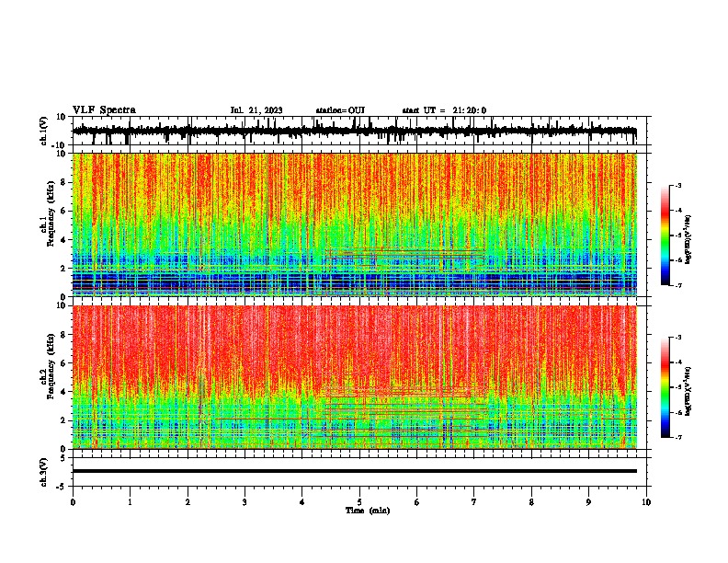
Task: Click the ch.1 voltage waveform trace
Action: 355,131
